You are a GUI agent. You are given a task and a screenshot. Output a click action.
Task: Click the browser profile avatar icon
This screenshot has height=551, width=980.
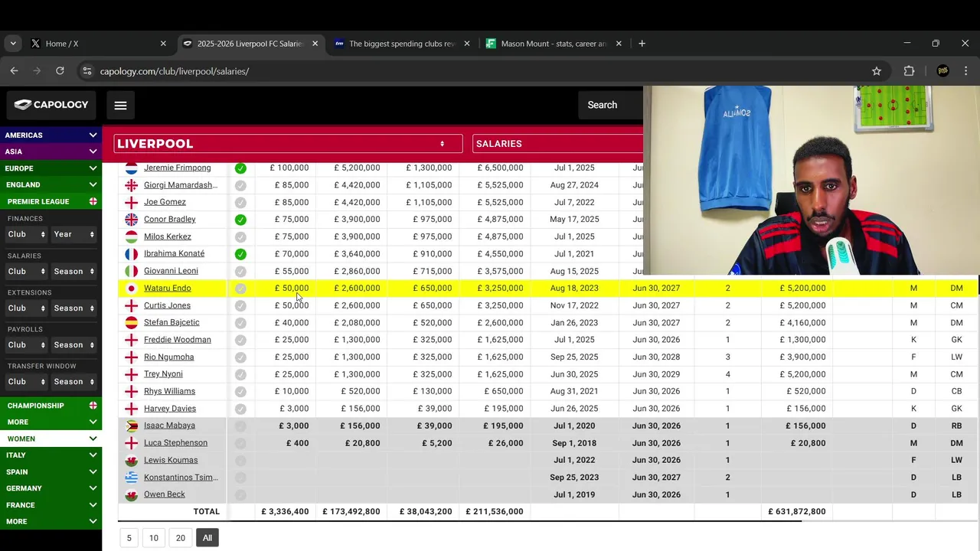942,71
